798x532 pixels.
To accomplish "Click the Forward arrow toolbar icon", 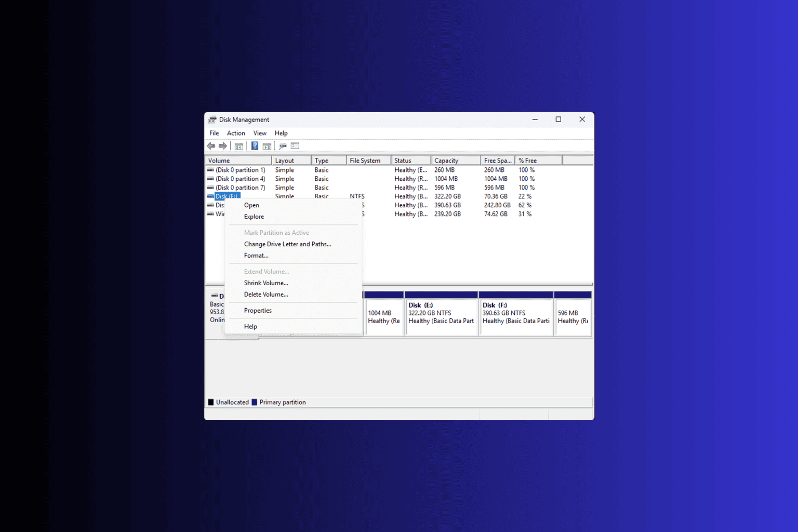I will (x=223, y=146).
